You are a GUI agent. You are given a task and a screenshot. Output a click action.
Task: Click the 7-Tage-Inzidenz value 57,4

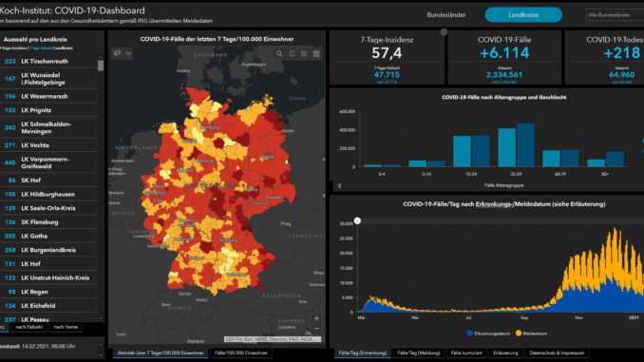pyautogui.click(x=387, y=53)
